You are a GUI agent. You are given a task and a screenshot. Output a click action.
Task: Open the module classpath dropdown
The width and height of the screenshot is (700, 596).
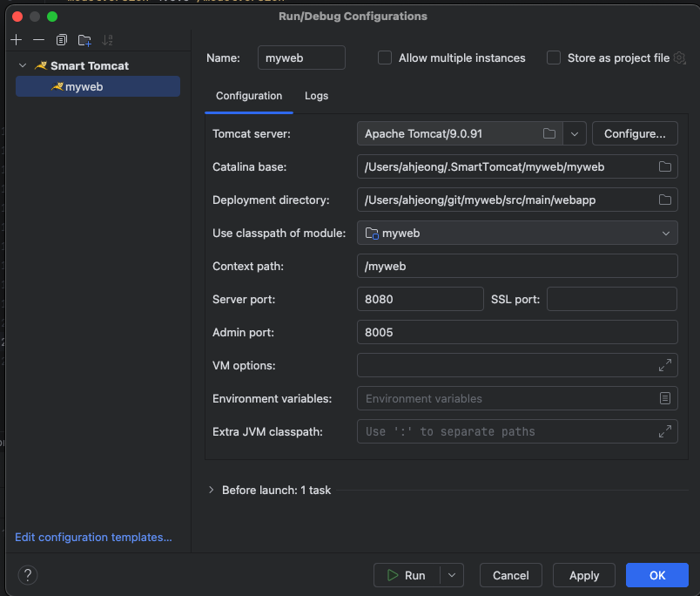pos(666,233)
